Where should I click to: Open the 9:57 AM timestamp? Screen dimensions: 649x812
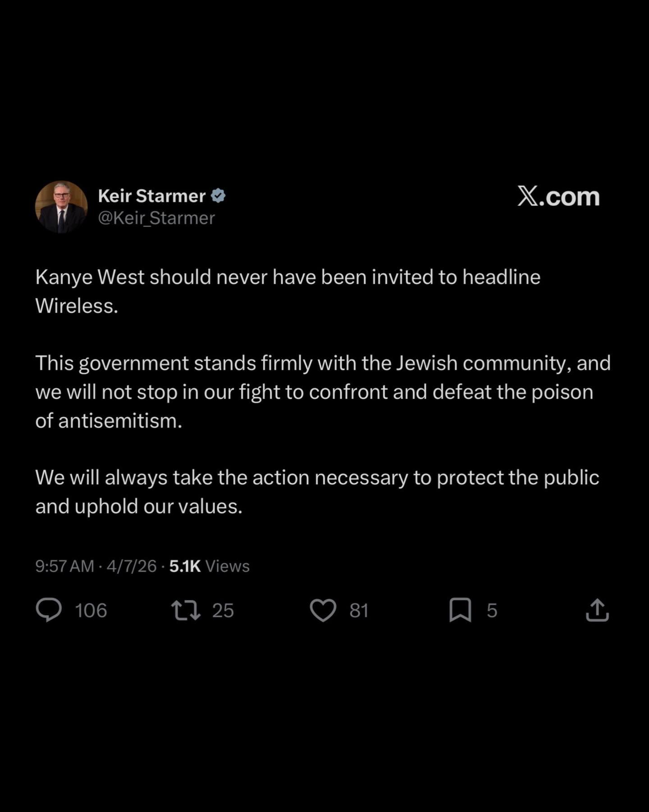[64, 566]
